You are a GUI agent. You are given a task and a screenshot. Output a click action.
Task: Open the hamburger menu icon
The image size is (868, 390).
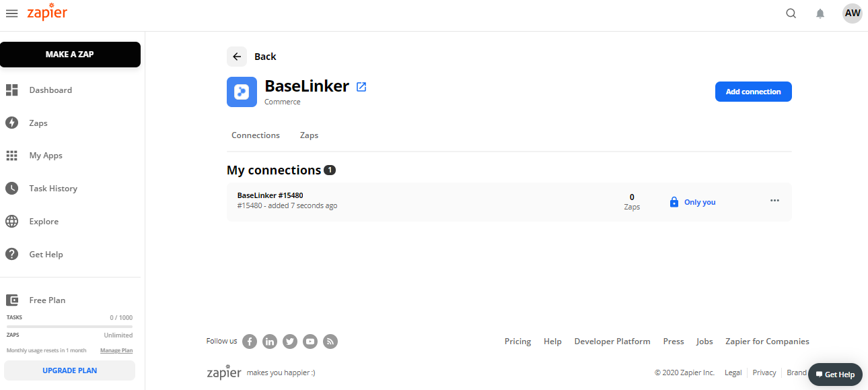click(x=11, y=13)
